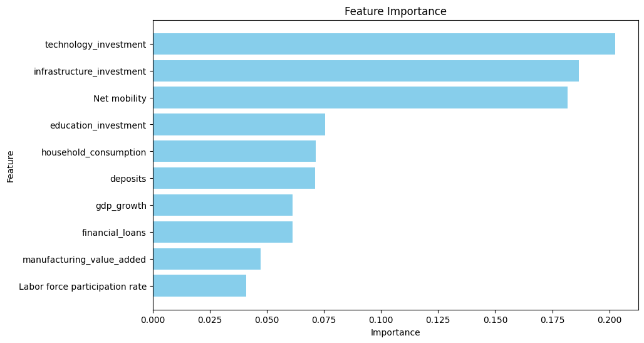Click the 'deposits' y-axis label text
644x343 pixels.
click(x=128, y=179)
